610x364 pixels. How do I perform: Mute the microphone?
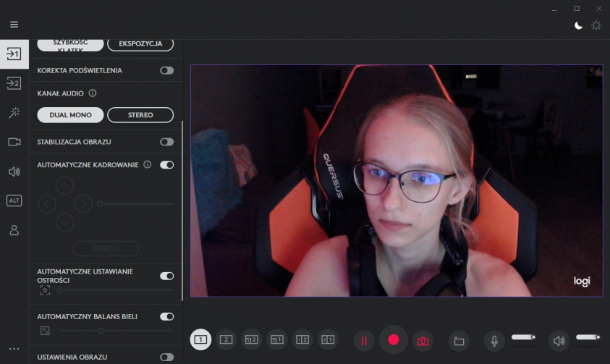[494, 341]
